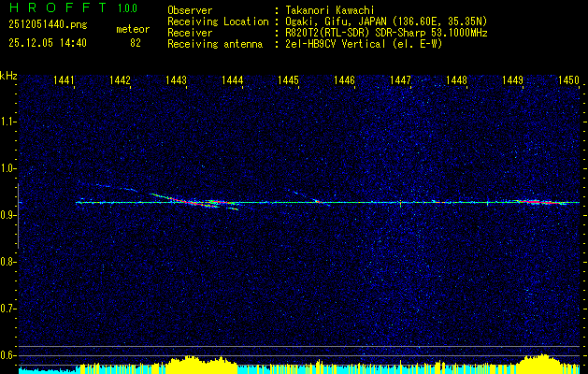
Task: Click the small meteor echo near 1445
Action: tap(318, 202)
